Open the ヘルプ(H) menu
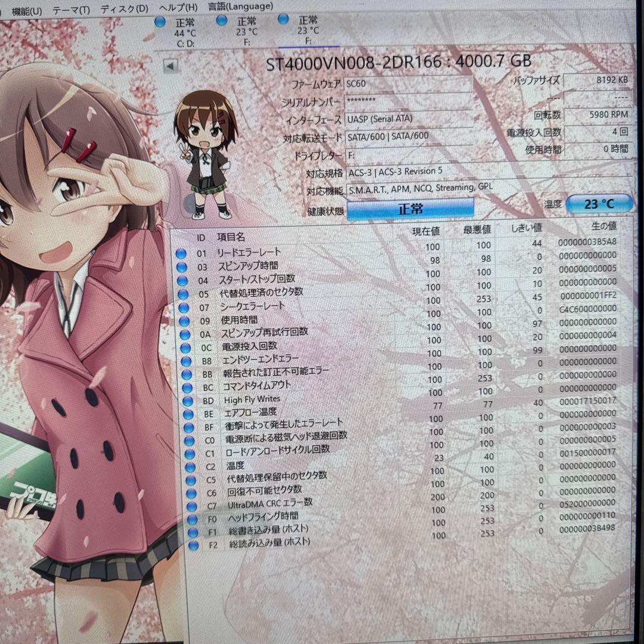This screenshot has width=644, height=644. click(x=179, y=7)
